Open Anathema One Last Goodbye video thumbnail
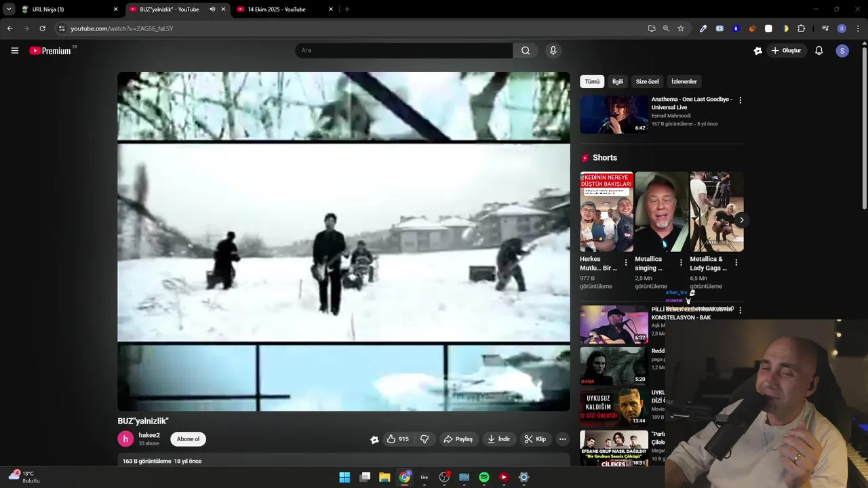Viewport: 868px width, 488px height. [x=614, y=114]
